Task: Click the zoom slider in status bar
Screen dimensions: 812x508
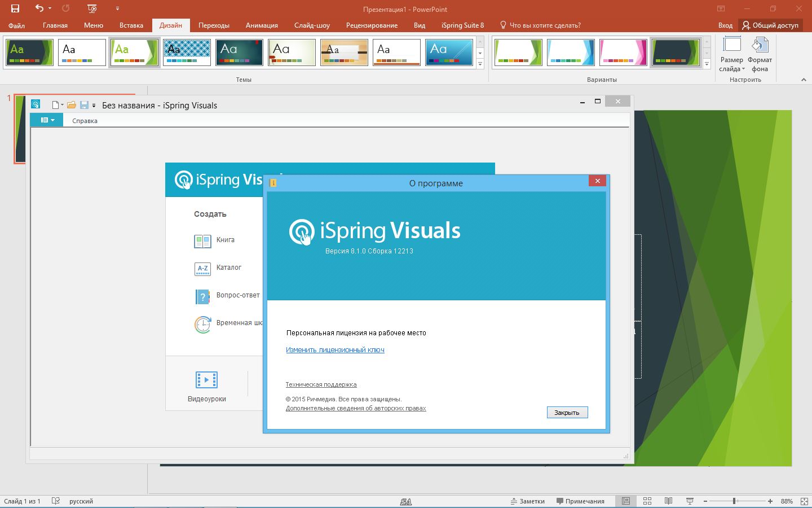Action: (735, 501)
